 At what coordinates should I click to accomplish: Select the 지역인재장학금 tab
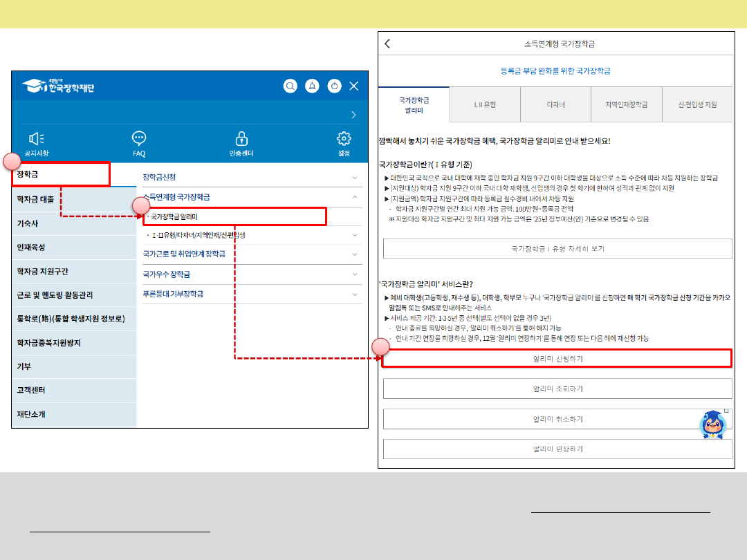click(x=626, y=104)
